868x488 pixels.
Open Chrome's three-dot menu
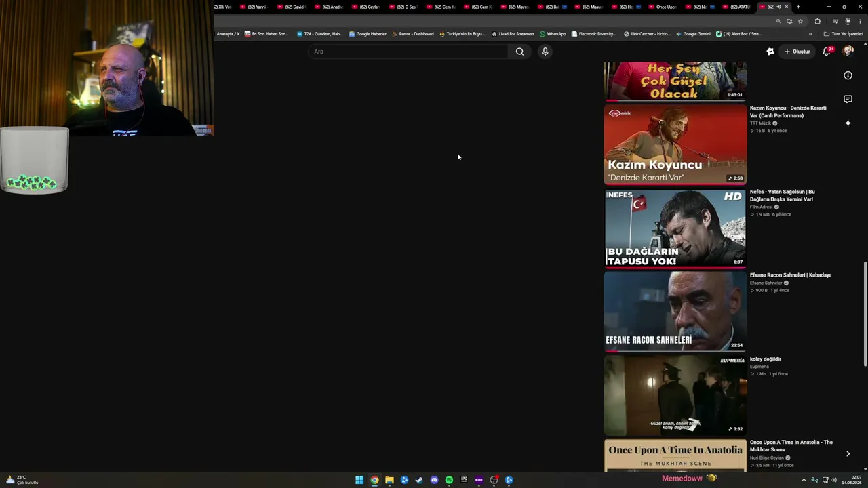(860, 21)
